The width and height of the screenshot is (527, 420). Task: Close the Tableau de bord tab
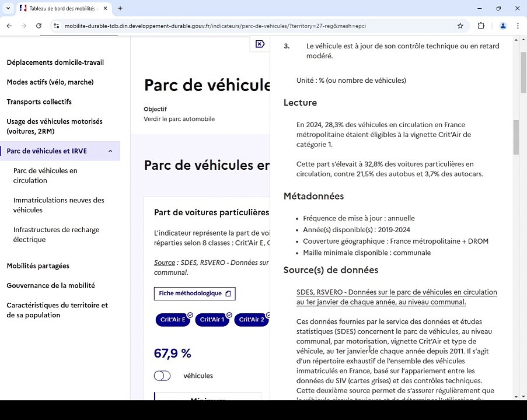point(105,8)
